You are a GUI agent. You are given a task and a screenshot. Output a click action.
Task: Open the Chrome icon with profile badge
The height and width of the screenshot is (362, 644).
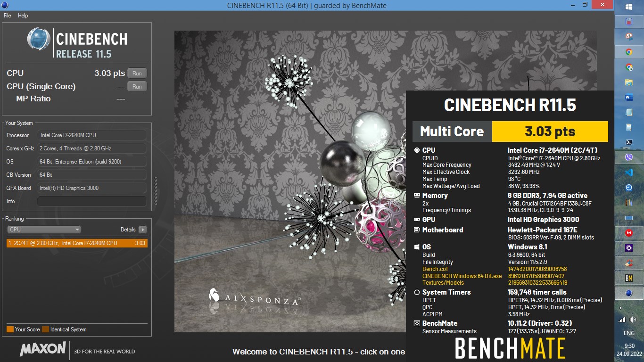coord(628,67)
